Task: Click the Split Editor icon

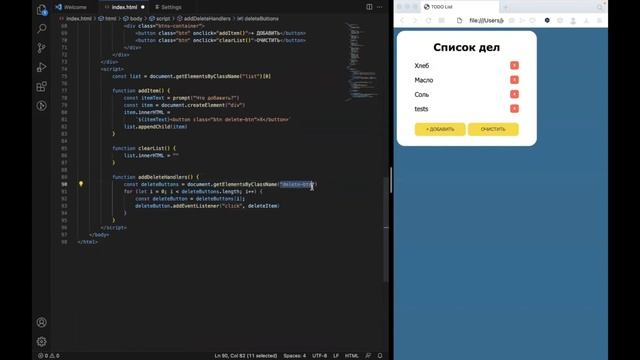Action: coord(369,7)
